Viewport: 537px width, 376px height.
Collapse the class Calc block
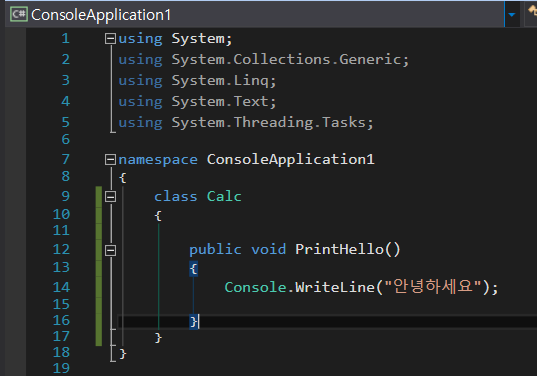click(x=110, y=197)
